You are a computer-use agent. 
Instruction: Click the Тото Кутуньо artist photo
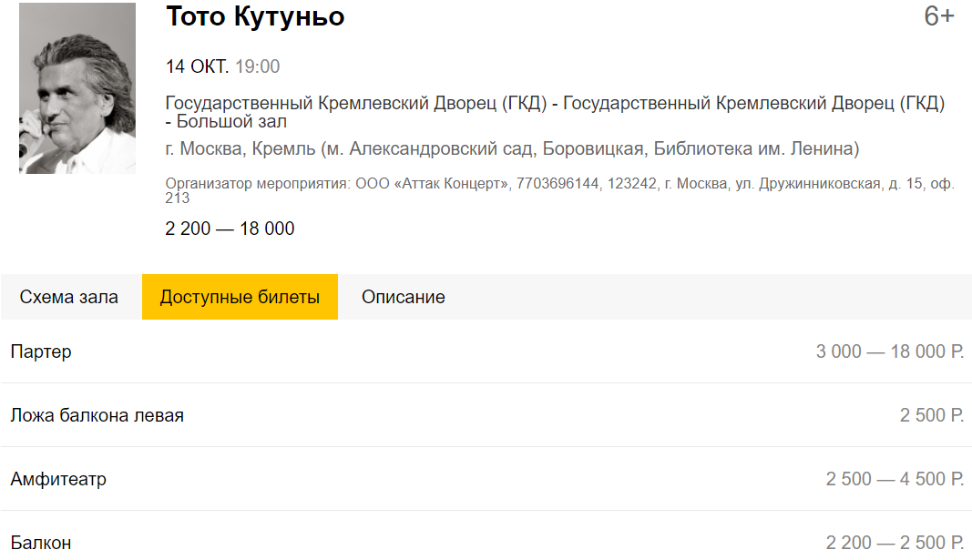pyautogui.click(x=77, y=88)
